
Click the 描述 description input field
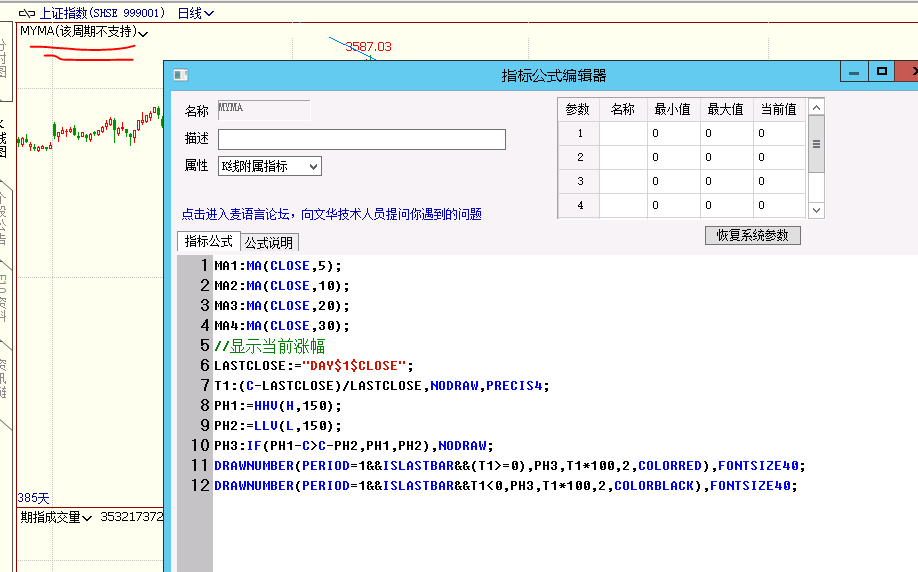coord(361,139)
